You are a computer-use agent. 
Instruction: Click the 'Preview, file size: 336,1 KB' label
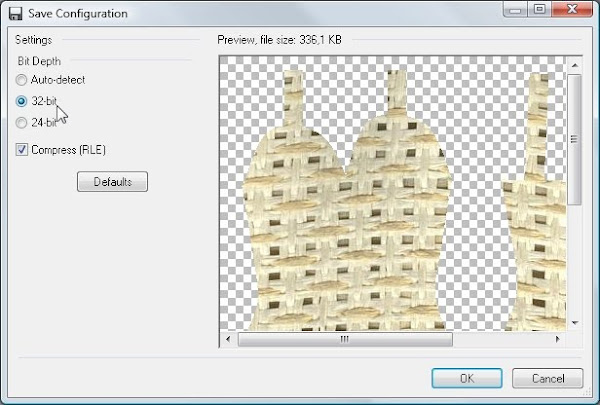[x=279, y=40]
